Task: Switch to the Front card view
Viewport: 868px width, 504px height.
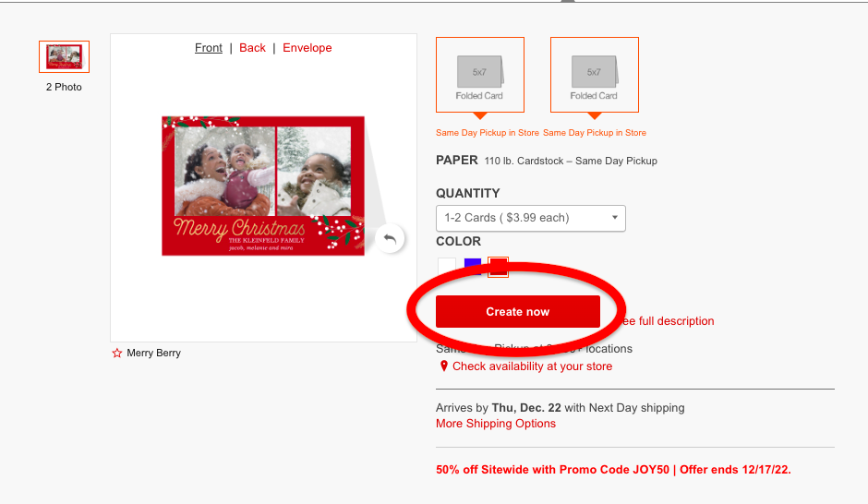Action: point(208,48)
